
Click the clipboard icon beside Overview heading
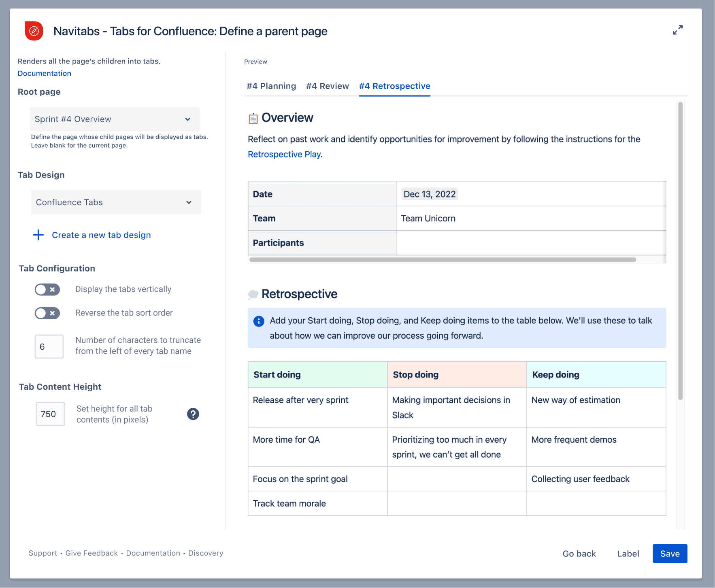pos(253,118)
